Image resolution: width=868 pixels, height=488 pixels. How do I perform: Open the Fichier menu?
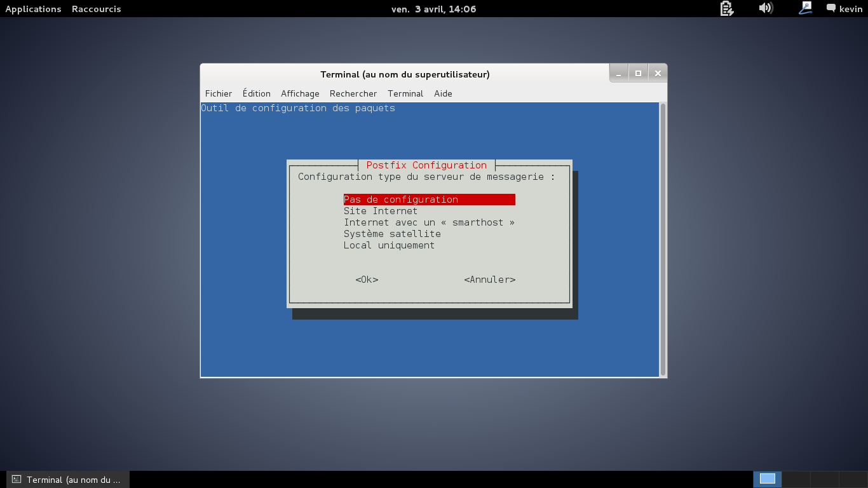[x=219, y=93]
